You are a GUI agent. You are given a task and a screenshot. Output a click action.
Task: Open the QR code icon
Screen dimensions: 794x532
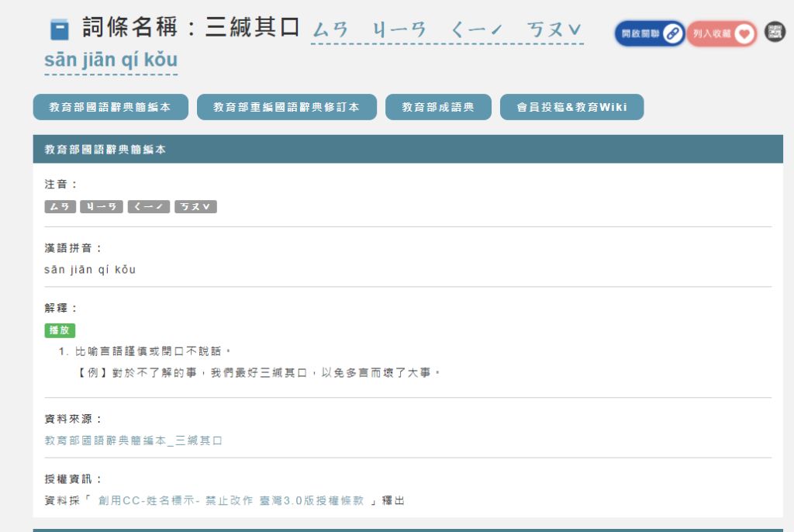point(775,32)
